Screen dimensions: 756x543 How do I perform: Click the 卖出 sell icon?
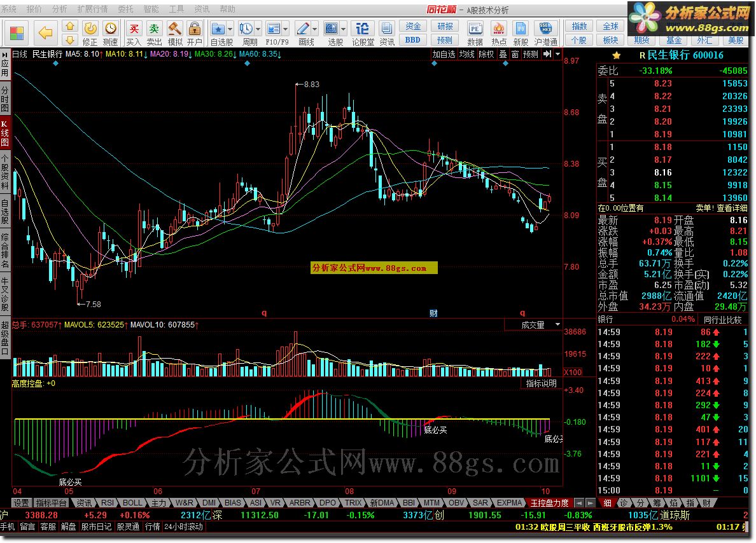click(x=154, y=33)
